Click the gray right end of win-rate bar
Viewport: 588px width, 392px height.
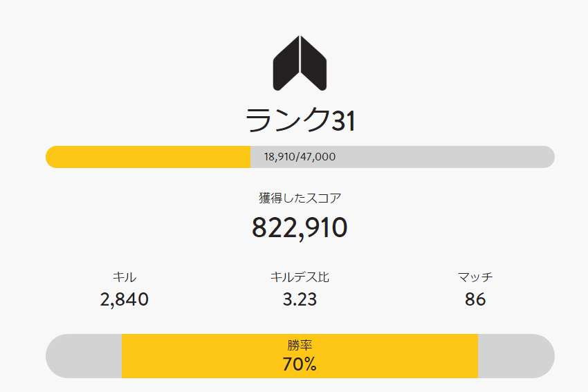point(516,356)
